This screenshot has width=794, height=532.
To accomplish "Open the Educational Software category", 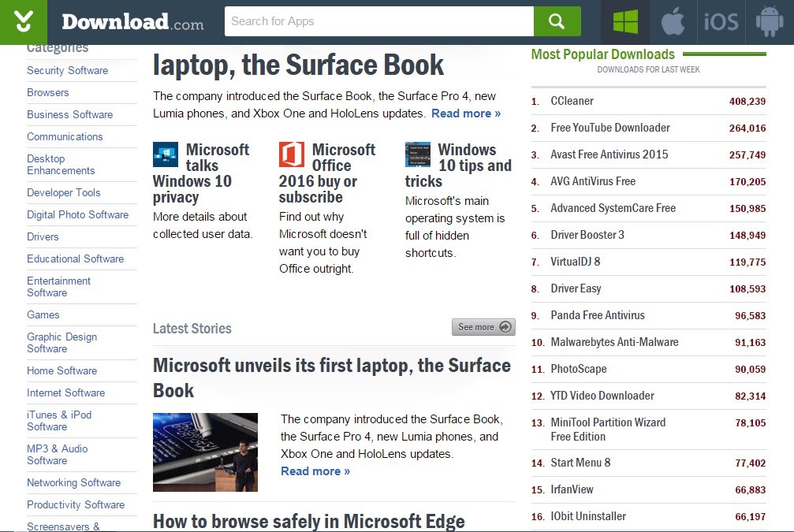I will coord(76,259).
